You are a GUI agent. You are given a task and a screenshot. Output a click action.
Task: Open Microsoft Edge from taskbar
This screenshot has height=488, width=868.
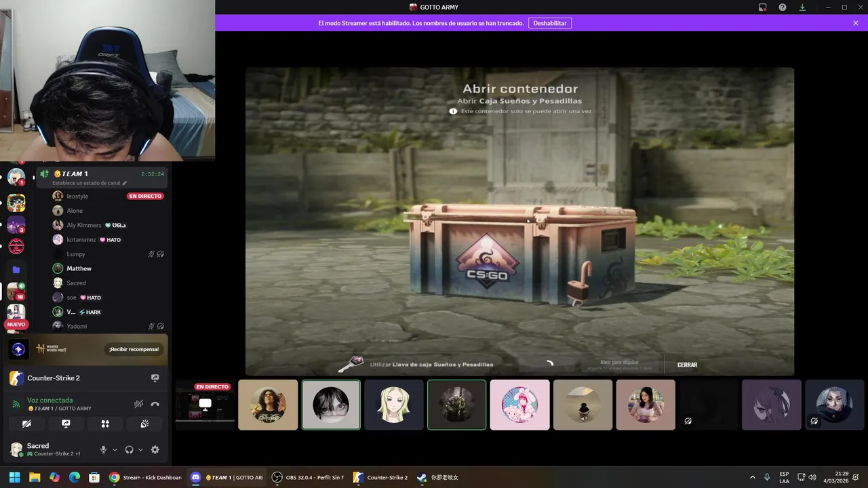point(75,477)
